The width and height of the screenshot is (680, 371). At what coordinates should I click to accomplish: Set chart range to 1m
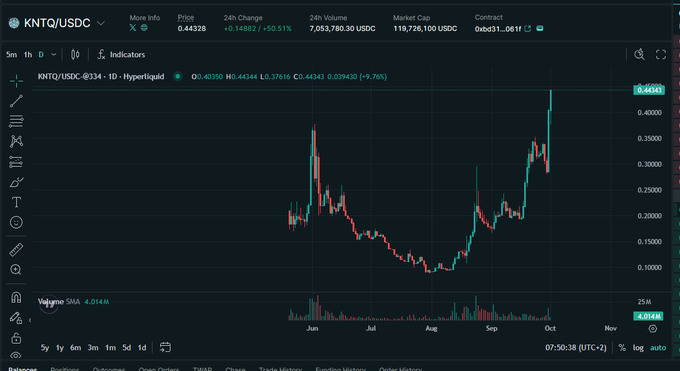(x=111, y=348)
